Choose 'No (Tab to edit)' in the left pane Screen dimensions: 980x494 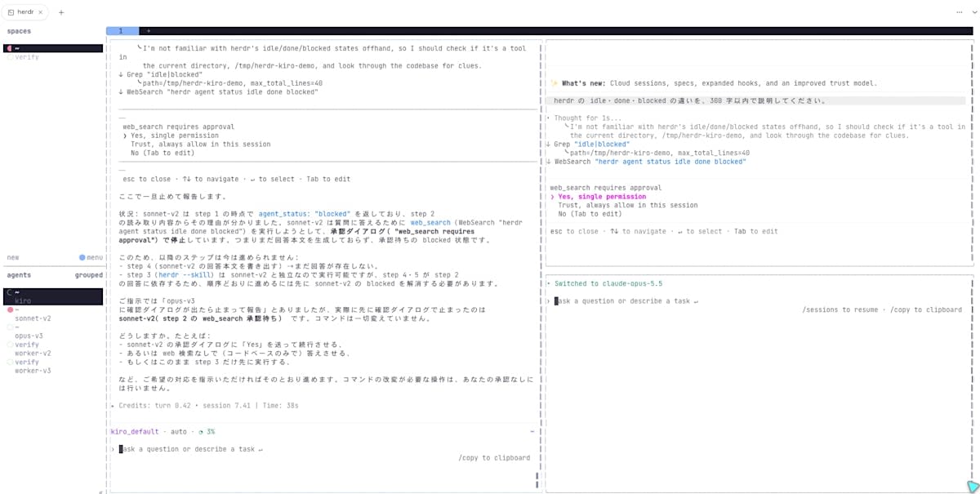(x=163, y=153)
